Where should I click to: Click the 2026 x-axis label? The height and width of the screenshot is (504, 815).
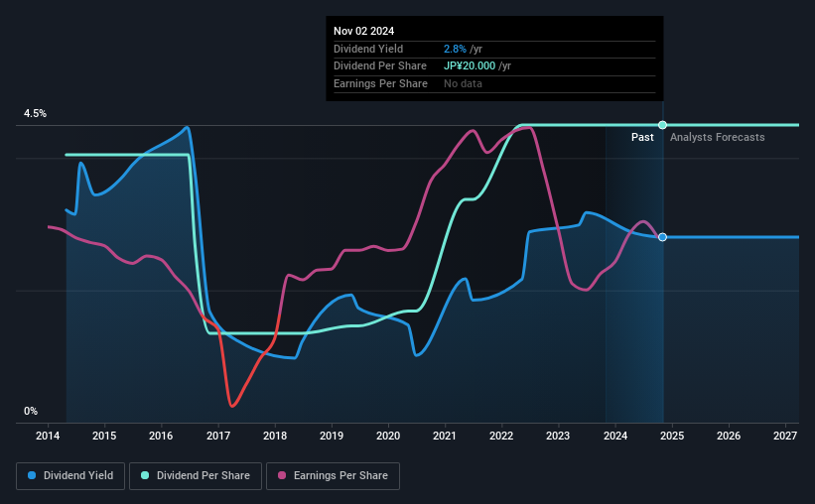729,436
